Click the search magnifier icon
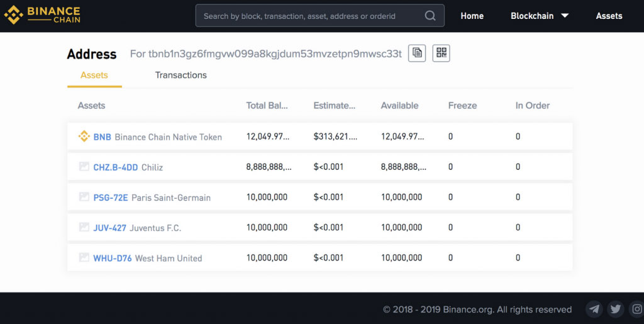The image size is (644, 324). point(430,16)
